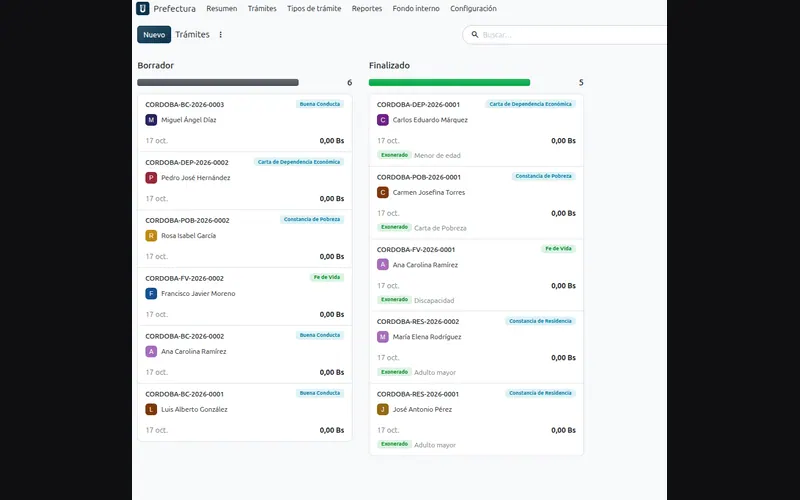
Task: Focus the Buscar search field
Action: click(x=569, y=35)
